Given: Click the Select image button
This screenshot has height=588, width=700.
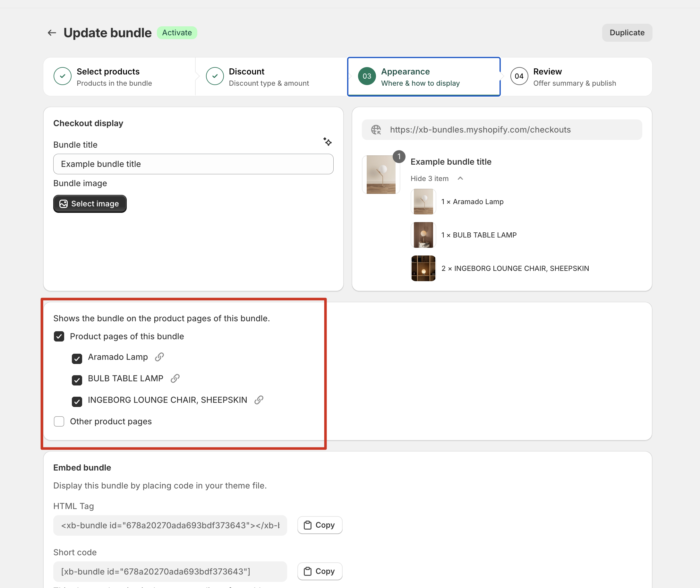Looking at the screenshot, I should point(90,203).
